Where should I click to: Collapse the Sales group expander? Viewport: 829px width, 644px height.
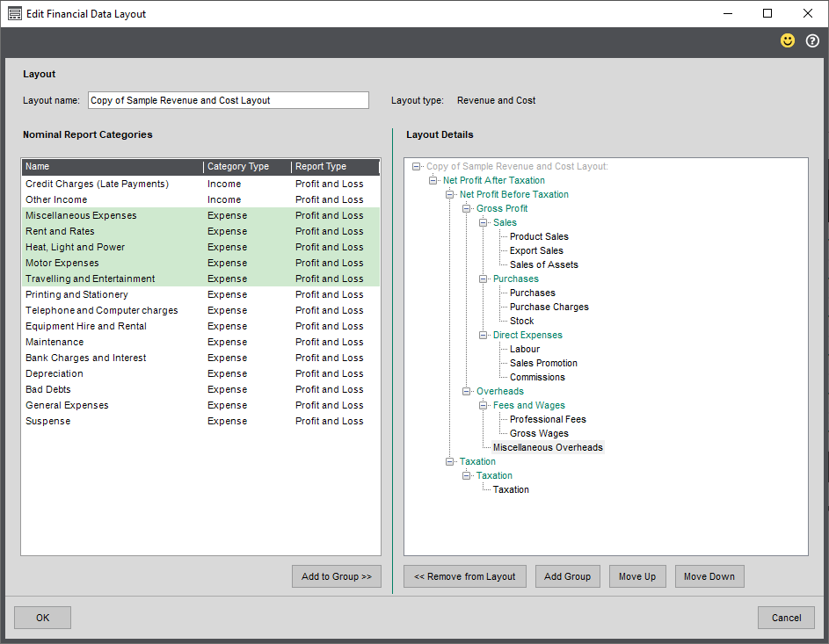[x=484, y=223]
